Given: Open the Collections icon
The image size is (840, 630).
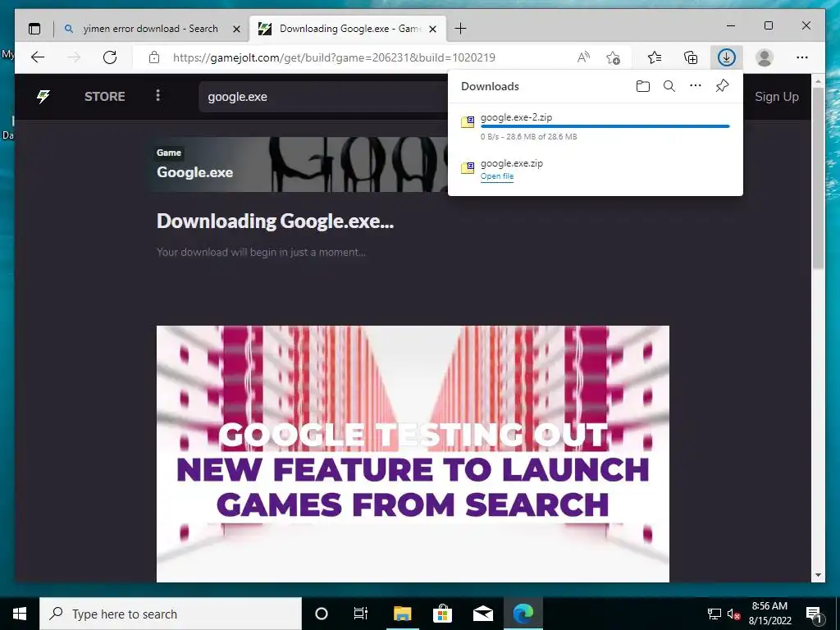Looking at the screenshot, I should point(691,57).
